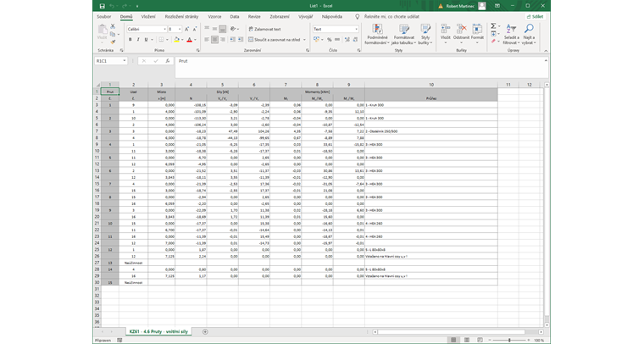Click the Copy icon in Schránka group
The height and width of the screenshot is (344, 644).
point(113,34)
